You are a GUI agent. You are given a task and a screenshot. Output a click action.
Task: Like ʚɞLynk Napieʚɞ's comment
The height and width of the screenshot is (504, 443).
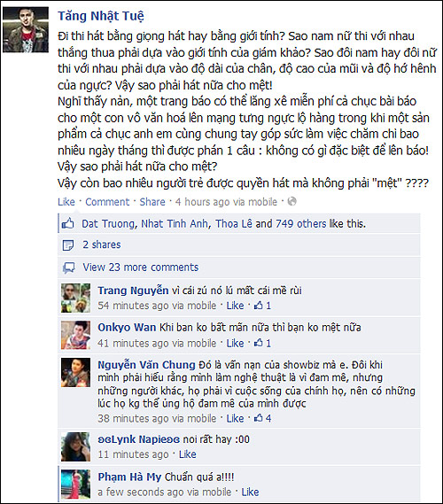pyautogui.click(x=188, y=454)
